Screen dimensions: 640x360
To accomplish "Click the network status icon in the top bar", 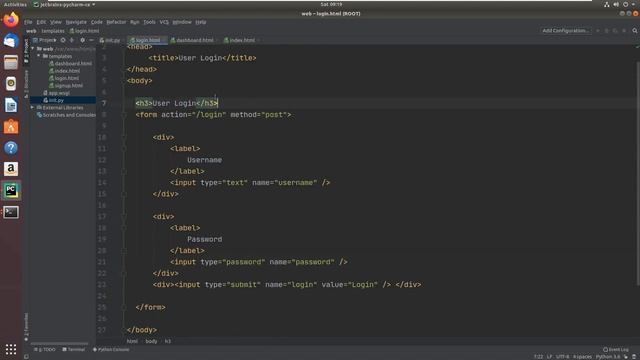I will tap(607, 4).
